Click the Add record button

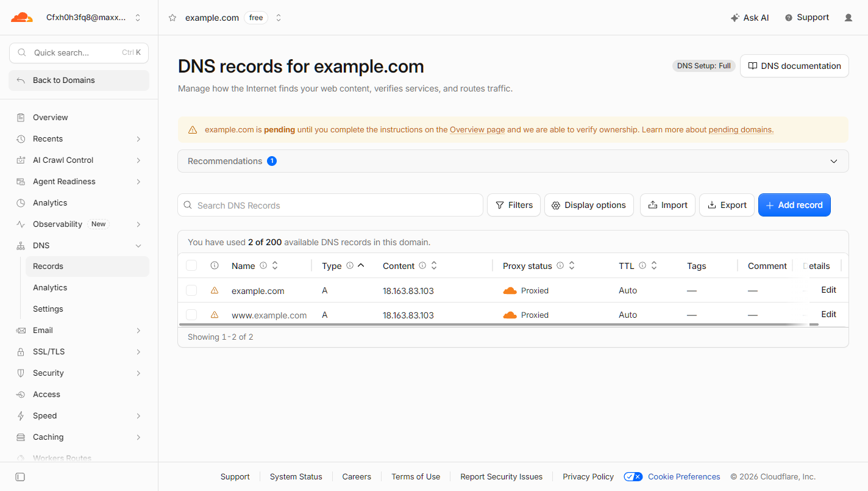tap(794, 205)
